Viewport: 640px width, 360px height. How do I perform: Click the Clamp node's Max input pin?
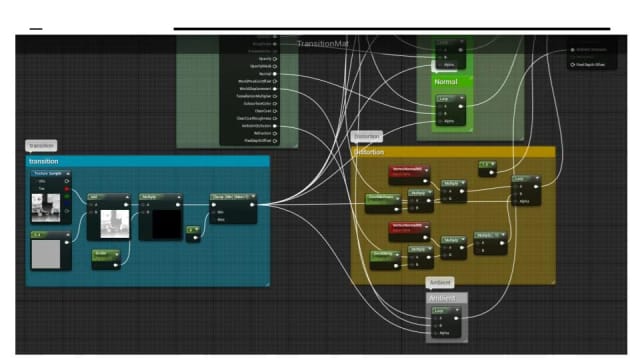214,220
